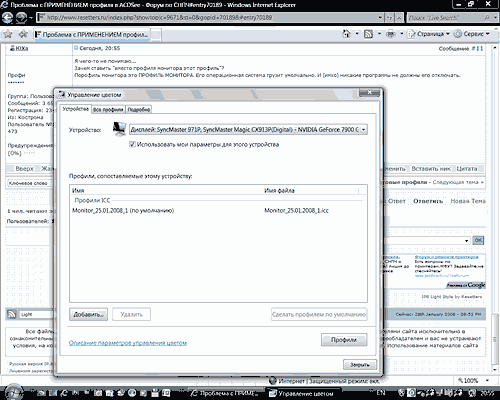This screenshot has width=500, height=400.
Task: Click the Сообщение #11 post link
Action: (x=461, y=48)
